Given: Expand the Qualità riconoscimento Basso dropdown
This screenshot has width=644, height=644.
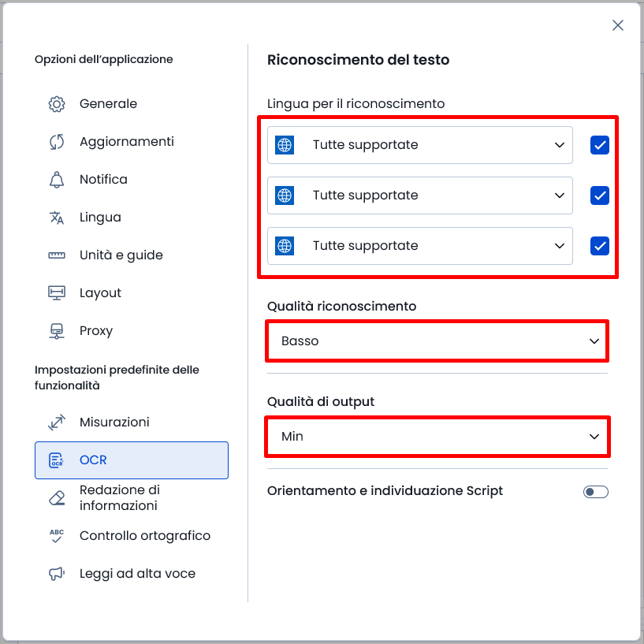Looking at the screenshot, I should pos(437,341).
